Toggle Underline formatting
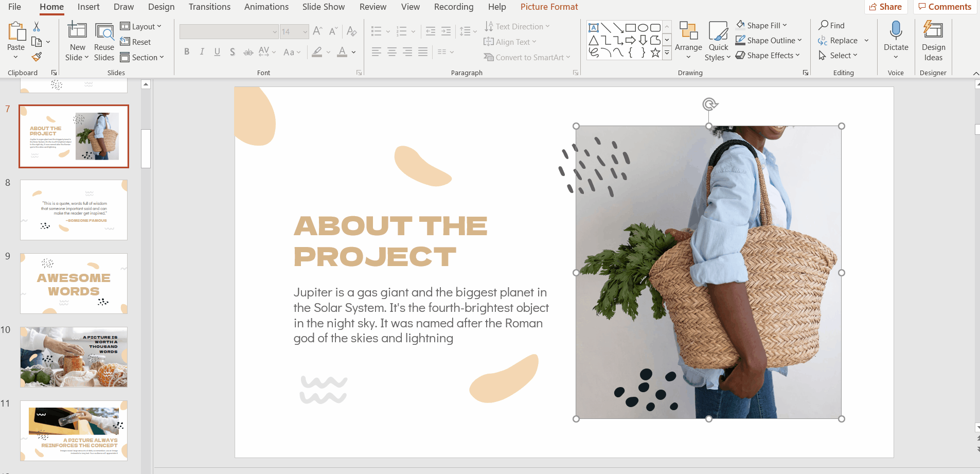Viewport: 980px width, 474px height. [x=217, y=52]
